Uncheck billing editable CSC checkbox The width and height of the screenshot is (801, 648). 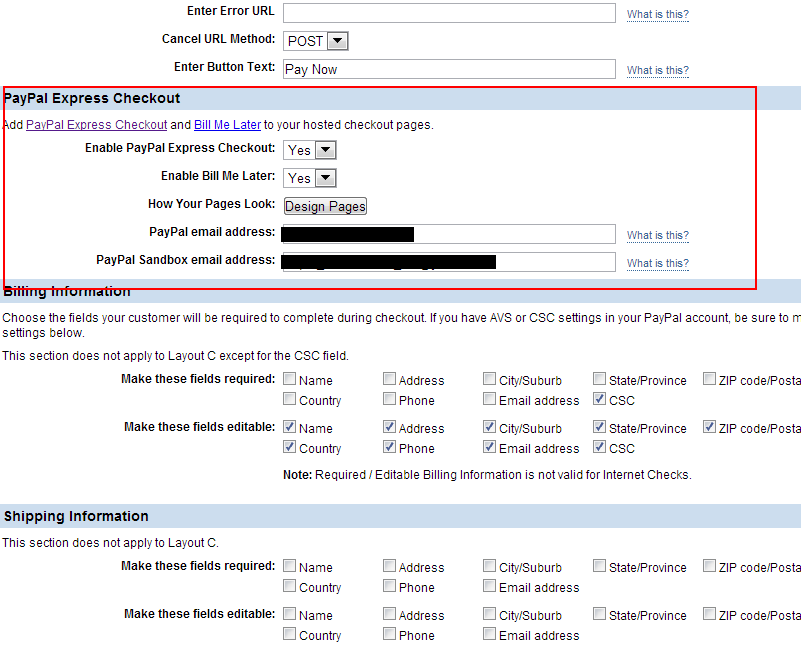pos(599,447)
